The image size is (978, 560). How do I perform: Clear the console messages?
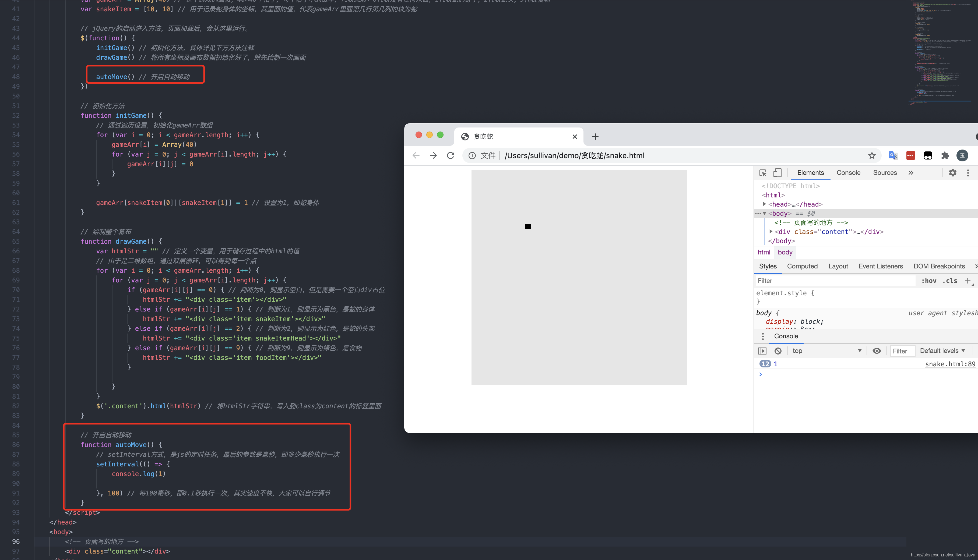pos(778,351)
